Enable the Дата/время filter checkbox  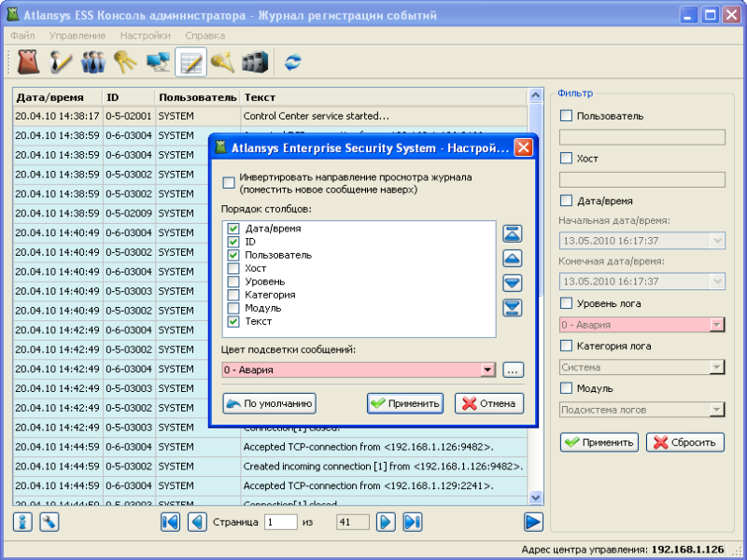(566, 201)
